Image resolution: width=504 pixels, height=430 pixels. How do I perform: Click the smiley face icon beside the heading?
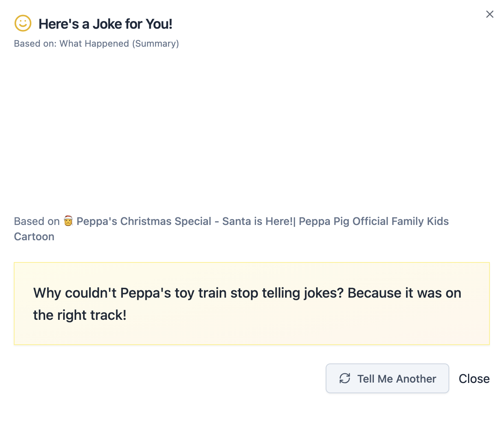click(23, 23)
